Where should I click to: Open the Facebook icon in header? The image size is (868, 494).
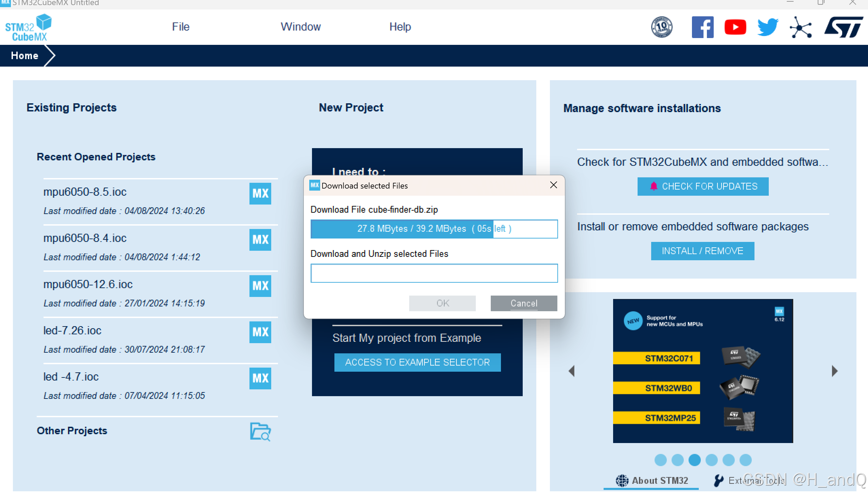coord(702,27)
